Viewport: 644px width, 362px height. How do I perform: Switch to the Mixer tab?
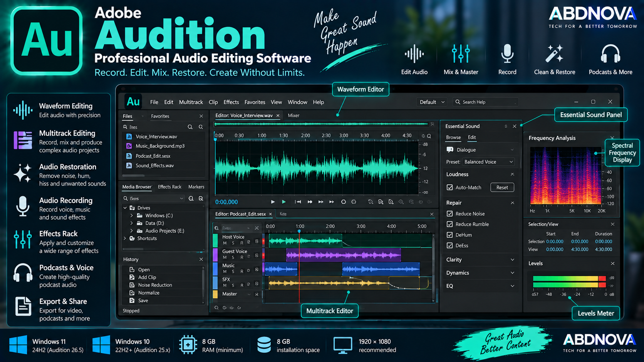(293, 115)
